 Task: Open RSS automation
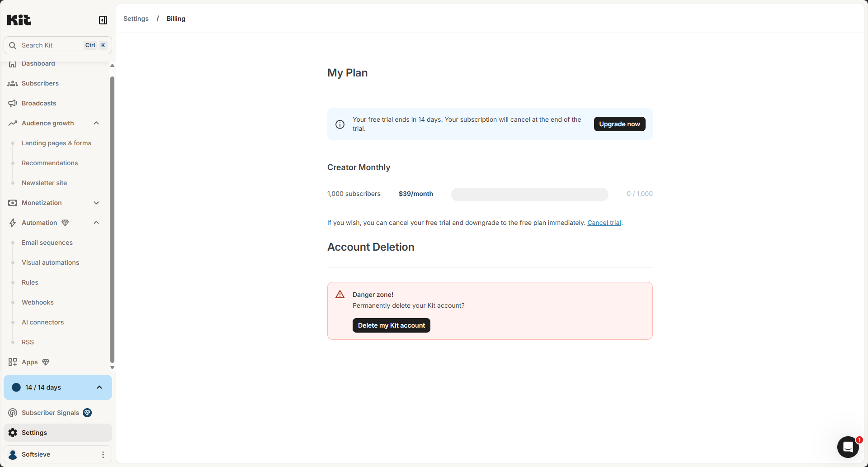[28, 342]
